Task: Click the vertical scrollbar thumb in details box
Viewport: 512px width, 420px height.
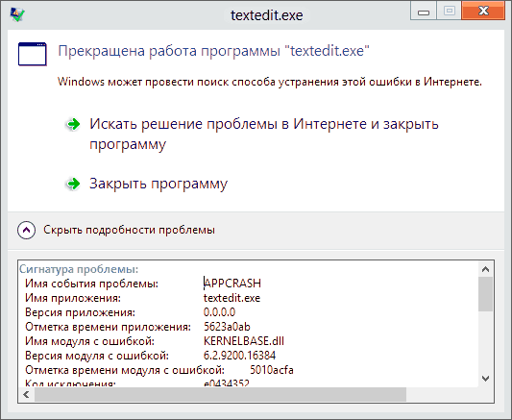Action: tap(485, 294)
